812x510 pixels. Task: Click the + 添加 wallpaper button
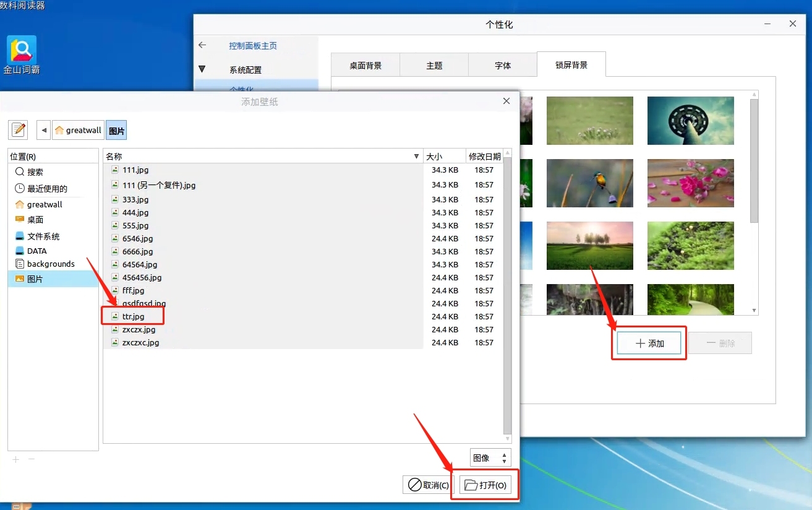(x=649, y=343)
